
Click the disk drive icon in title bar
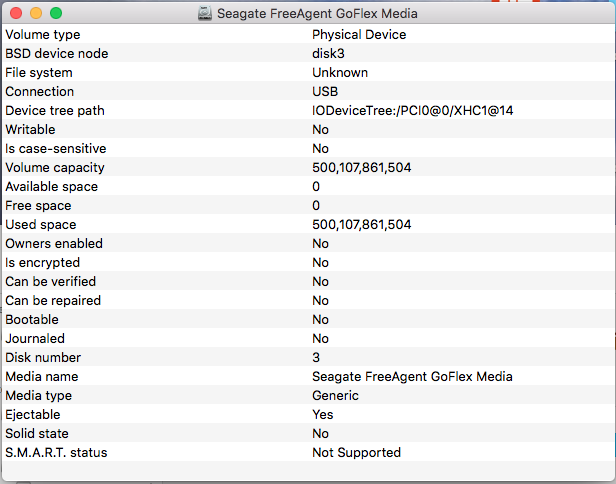205,13
